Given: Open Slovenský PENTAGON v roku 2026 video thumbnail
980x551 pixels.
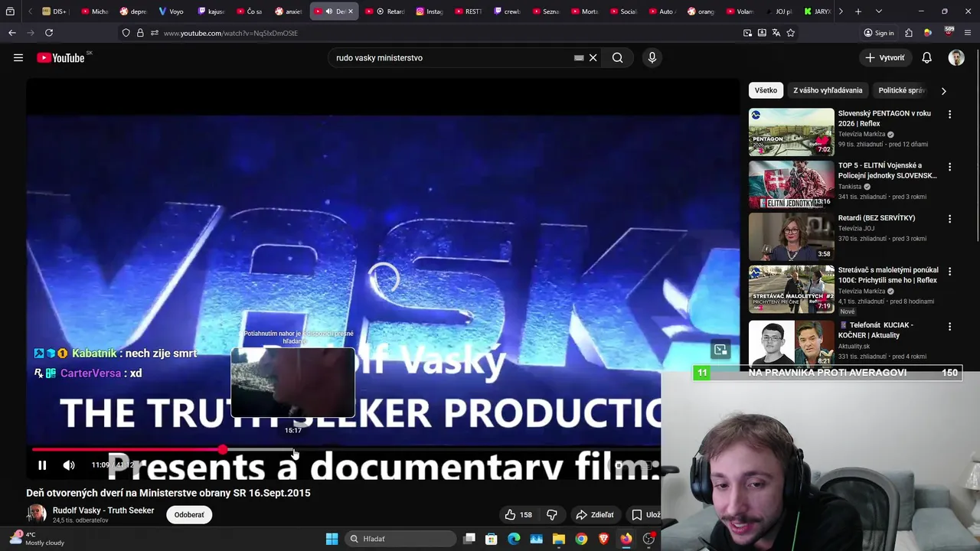Looking at the screenshot, I should 791,132.
